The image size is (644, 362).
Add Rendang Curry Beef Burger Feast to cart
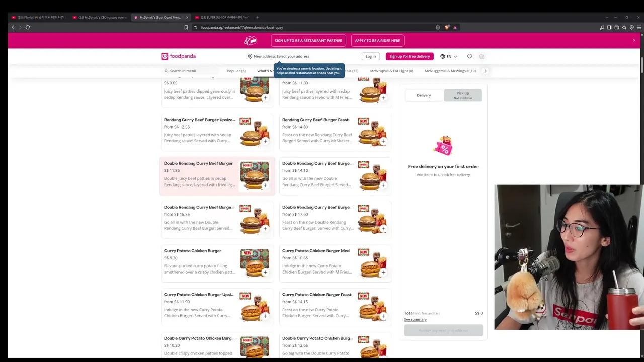(383, 141)
